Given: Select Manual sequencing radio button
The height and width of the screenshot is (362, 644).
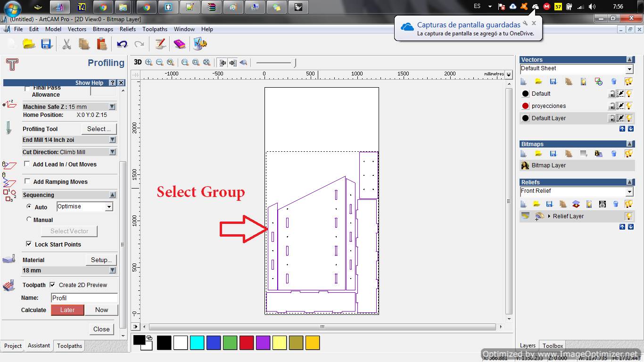Looking at the screenshot, I should (29, 219).
